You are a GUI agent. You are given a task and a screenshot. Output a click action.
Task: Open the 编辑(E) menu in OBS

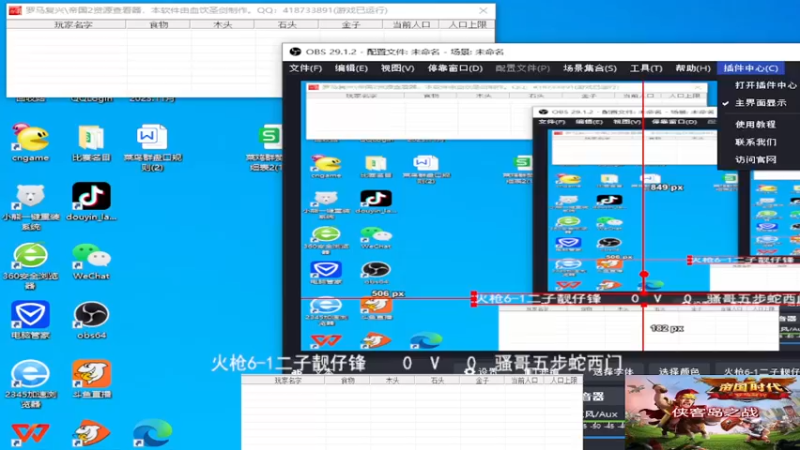click(x=351, y=68)
